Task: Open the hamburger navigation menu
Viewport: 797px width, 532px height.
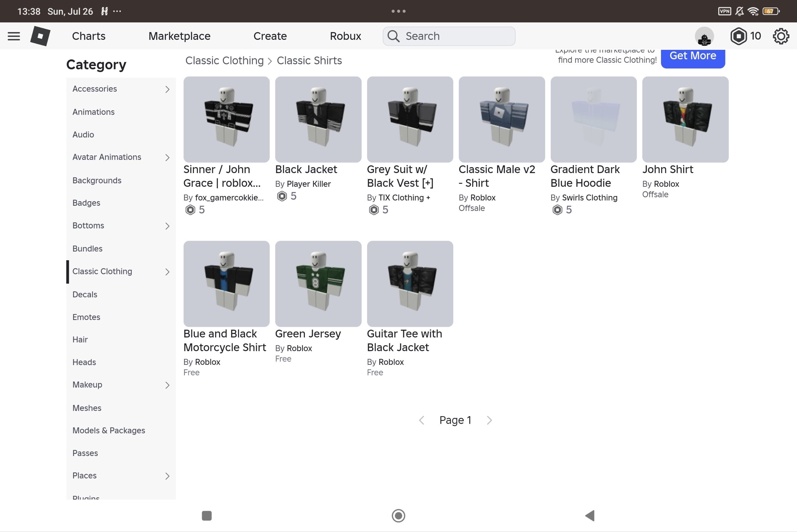Action: point(14,36)
